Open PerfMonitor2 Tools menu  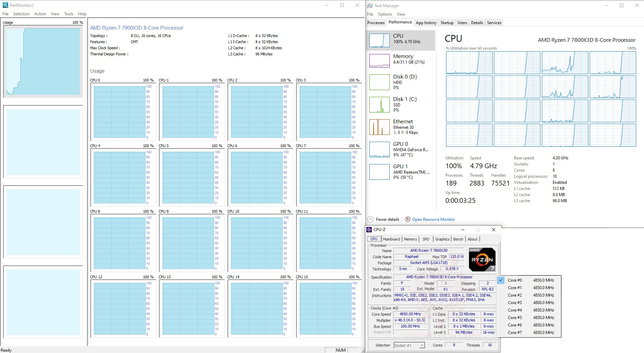69,14
